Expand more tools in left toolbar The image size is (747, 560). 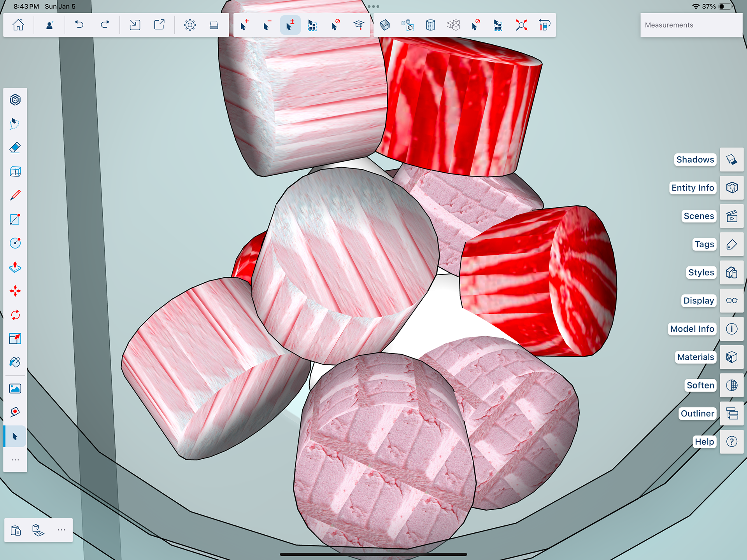coord(15,460)
